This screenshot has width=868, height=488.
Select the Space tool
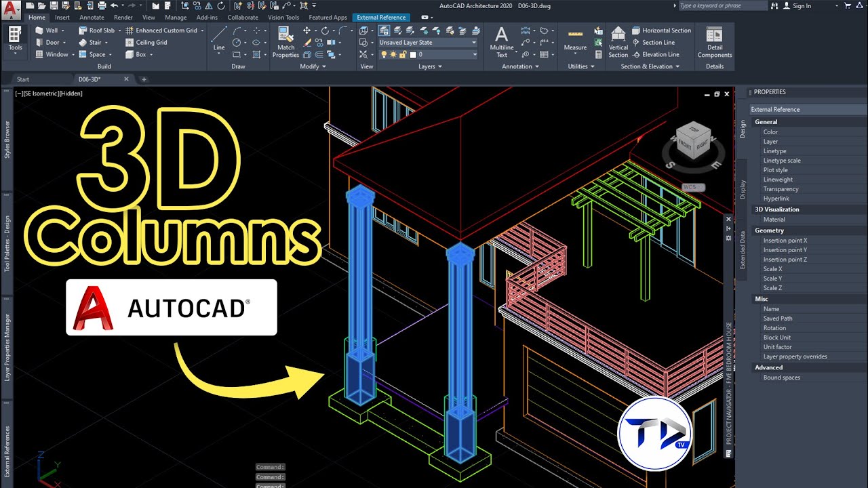click(91, 54)
